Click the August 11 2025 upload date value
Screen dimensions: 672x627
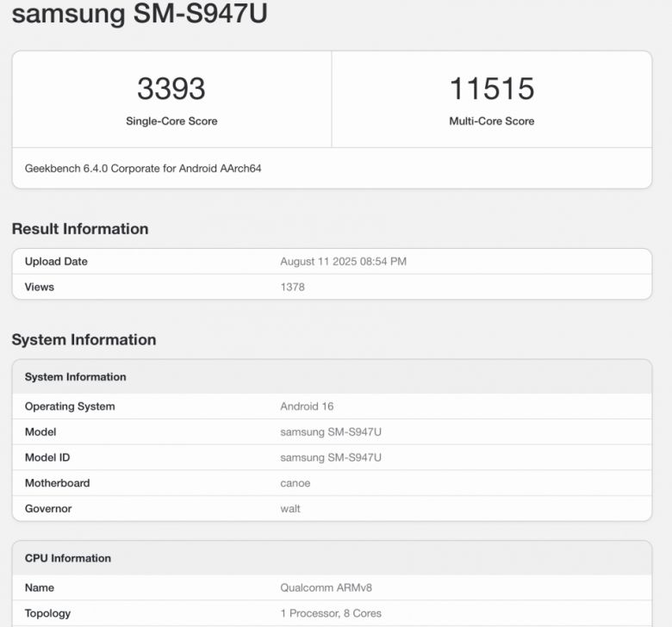(x=343, y=262)
